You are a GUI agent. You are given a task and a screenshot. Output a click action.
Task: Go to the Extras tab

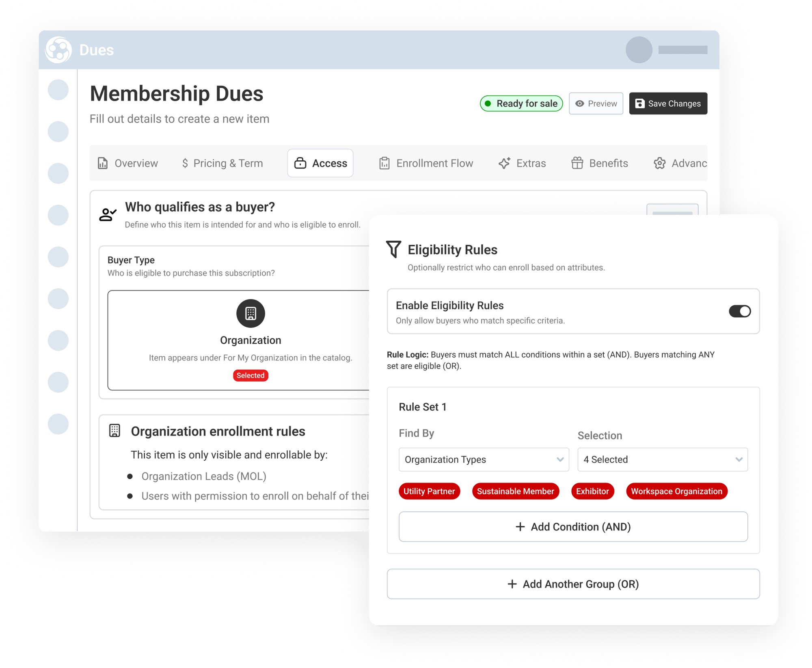(x=522, y=163)
